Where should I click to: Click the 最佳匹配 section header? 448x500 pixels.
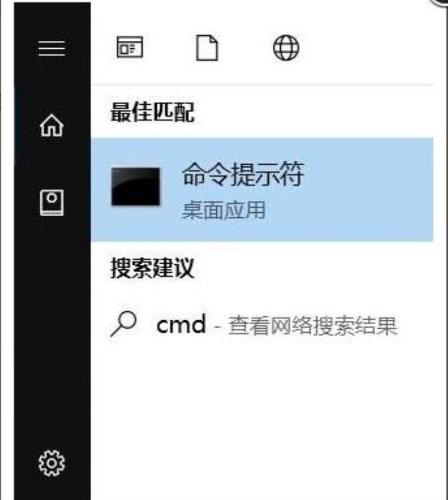click(x=152, y=112)
